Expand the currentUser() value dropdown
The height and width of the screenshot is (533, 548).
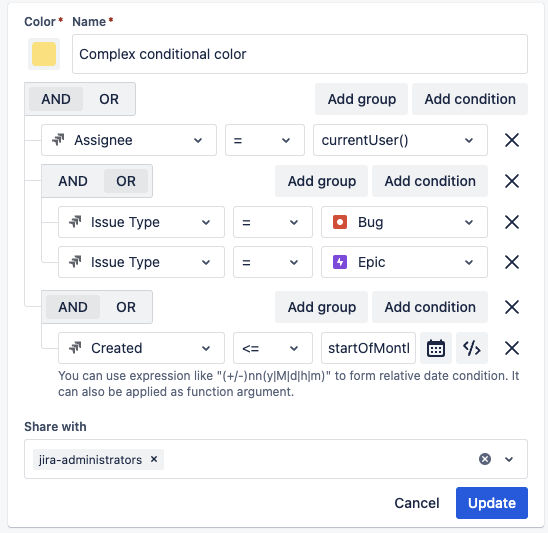[x=400, y=140]
